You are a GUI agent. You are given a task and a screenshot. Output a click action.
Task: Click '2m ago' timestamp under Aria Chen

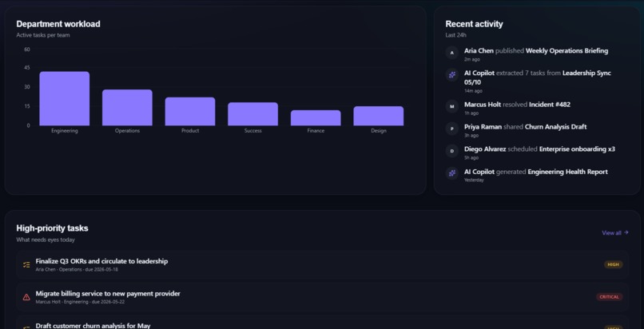coord(472,59)
